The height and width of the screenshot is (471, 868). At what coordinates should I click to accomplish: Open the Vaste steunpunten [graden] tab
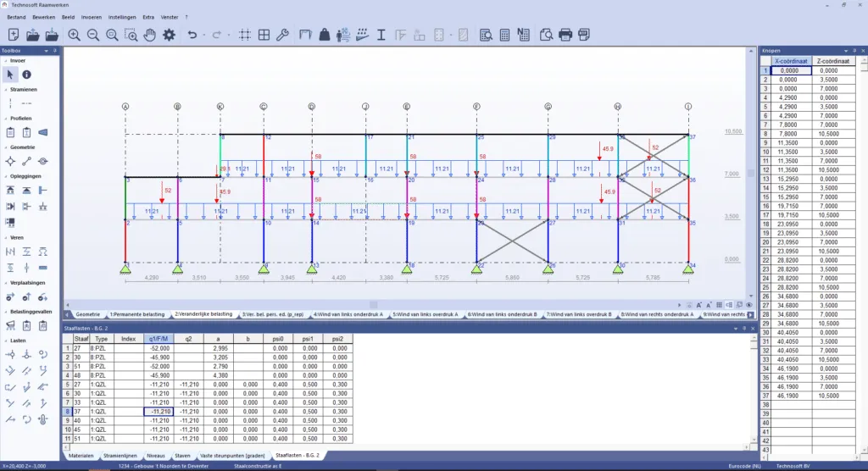pyautogui.click(x=232, y=456)
